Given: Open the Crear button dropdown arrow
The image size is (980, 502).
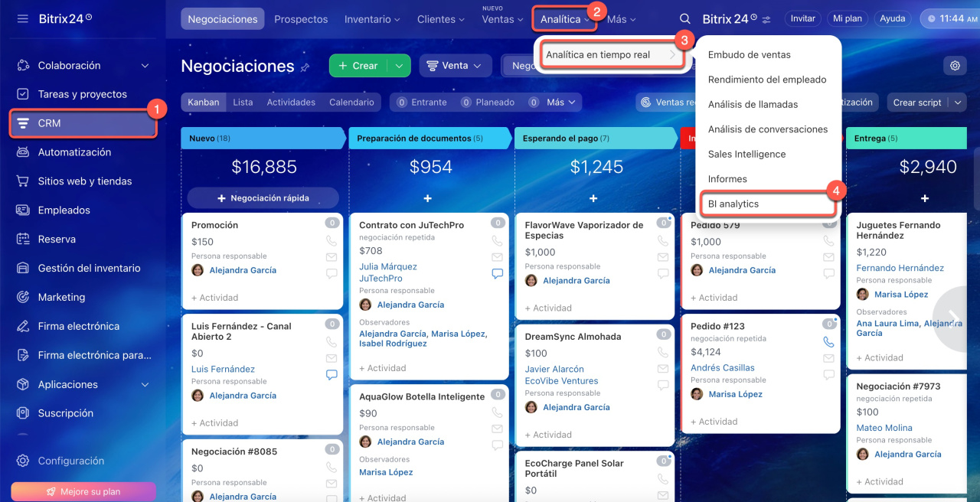Looking at the screenshot, I should pyautogui.click(x=399, y=66).
